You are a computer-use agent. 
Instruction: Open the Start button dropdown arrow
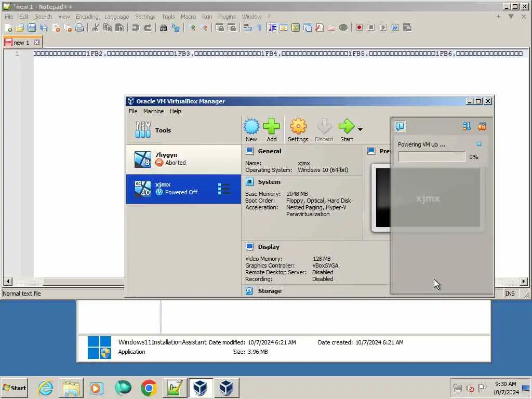[361, 129]
